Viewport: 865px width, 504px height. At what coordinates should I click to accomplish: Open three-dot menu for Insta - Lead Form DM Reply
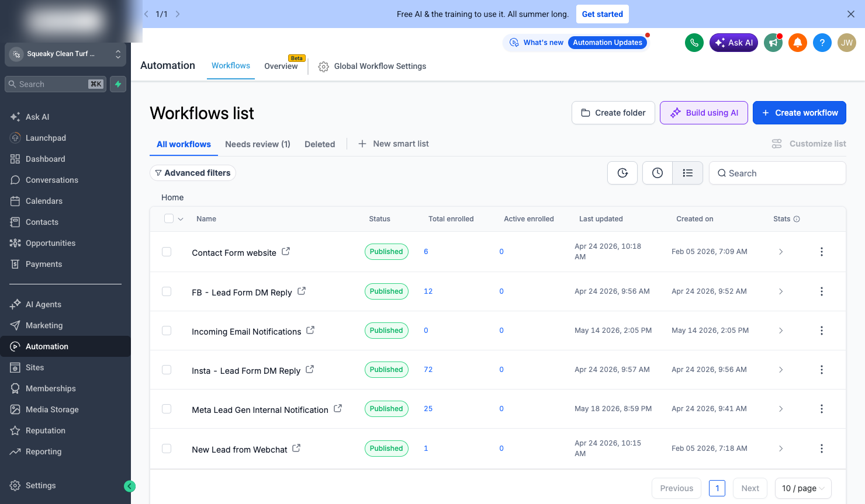pos(822,370)
